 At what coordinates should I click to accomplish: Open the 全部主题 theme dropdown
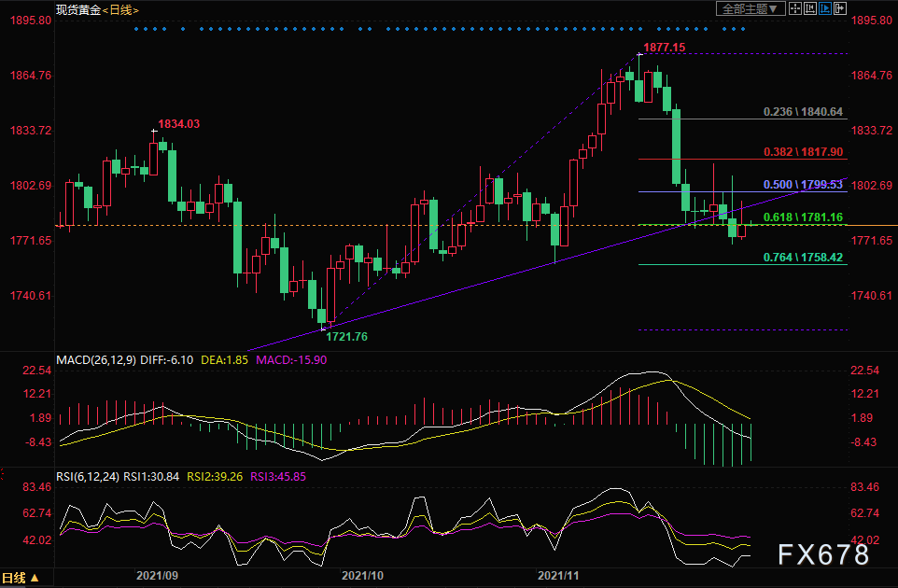[751, 8]
